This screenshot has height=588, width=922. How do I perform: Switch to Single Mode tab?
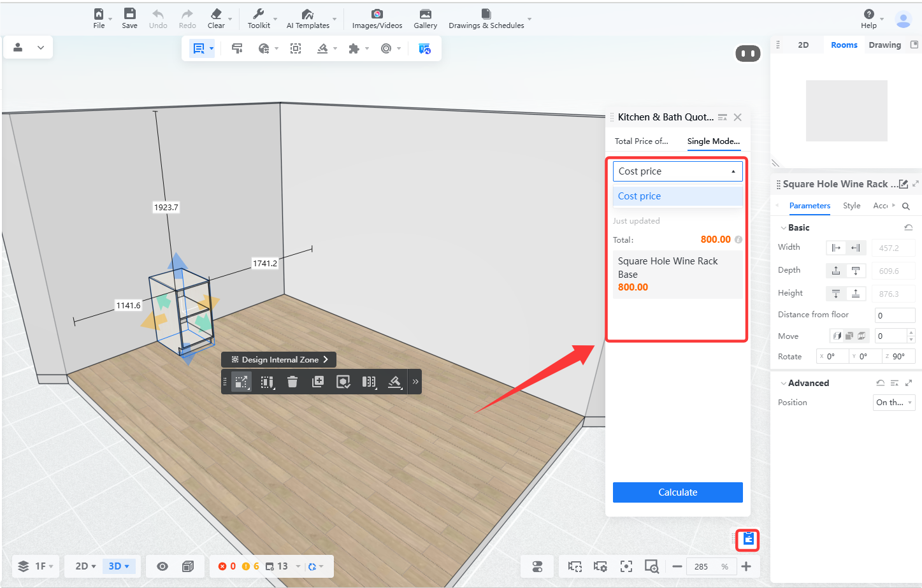(714, 141)
